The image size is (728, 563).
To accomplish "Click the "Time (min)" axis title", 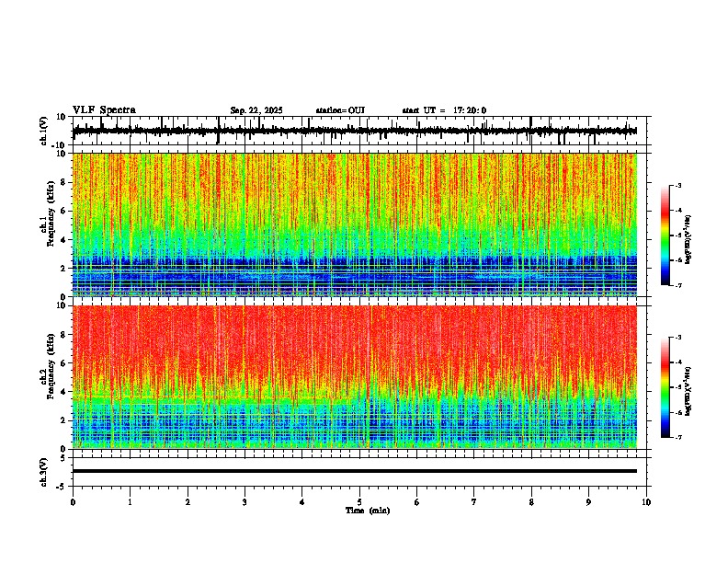I will click(368, 511).
